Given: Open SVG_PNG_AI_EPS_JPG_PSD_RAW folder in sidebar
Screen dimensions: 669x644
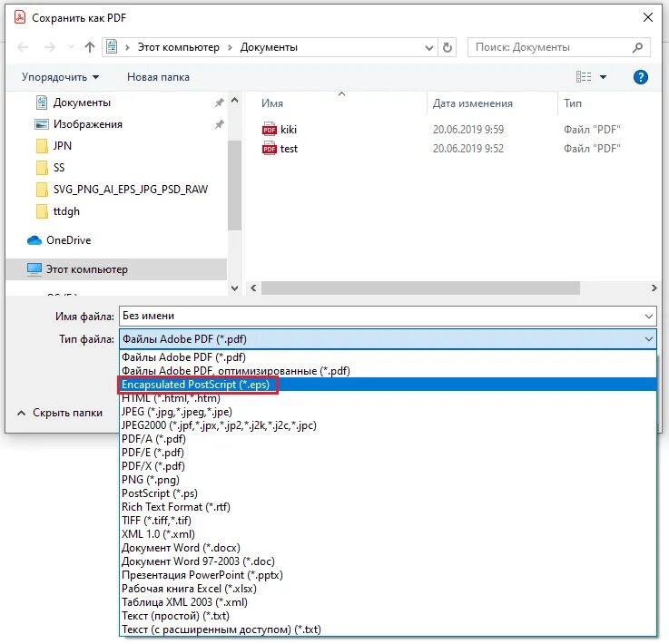Looking at the screenshot, I should [130, 190].
